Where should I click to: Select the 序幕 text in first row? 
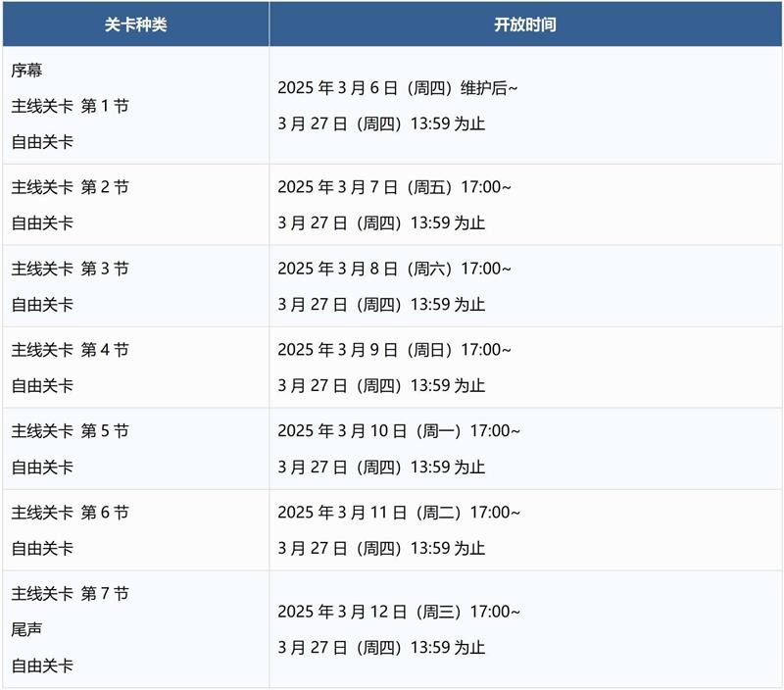(27, 71)
